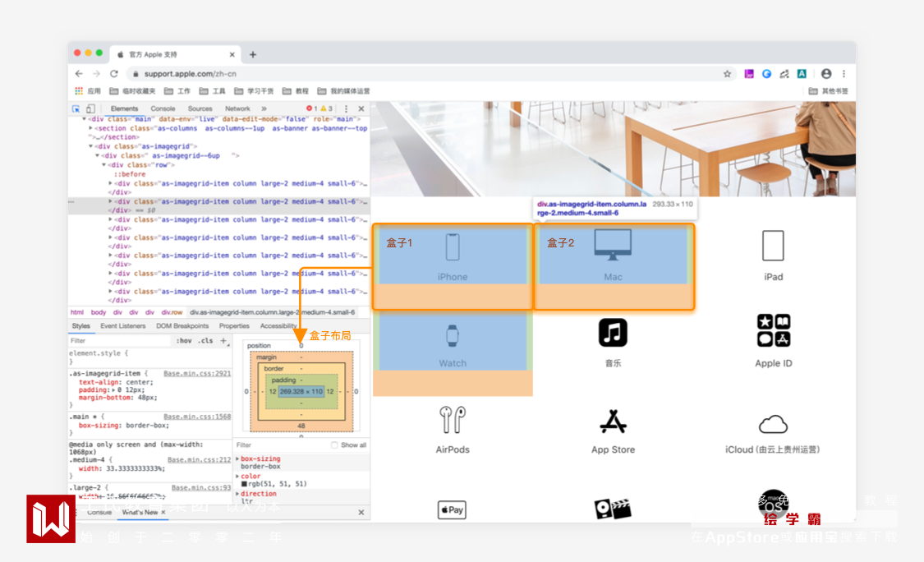Expand the section as-columns node

pos(90,128)
